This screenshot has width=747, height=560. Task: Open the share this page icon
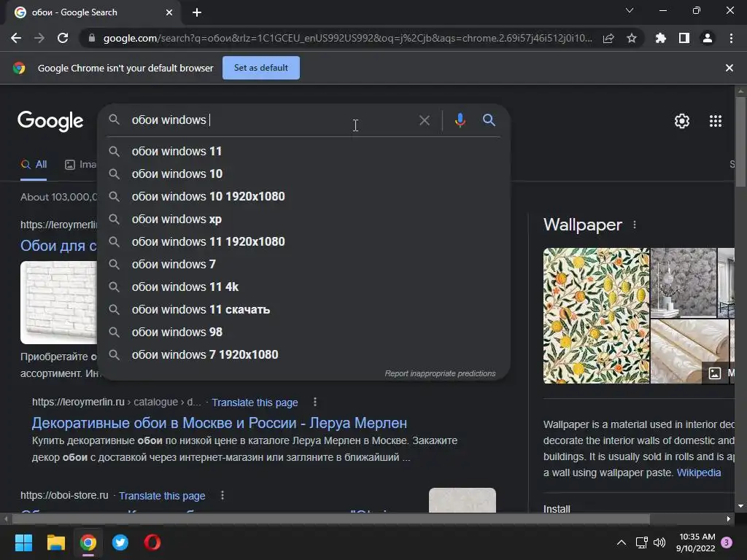(608, 38)
